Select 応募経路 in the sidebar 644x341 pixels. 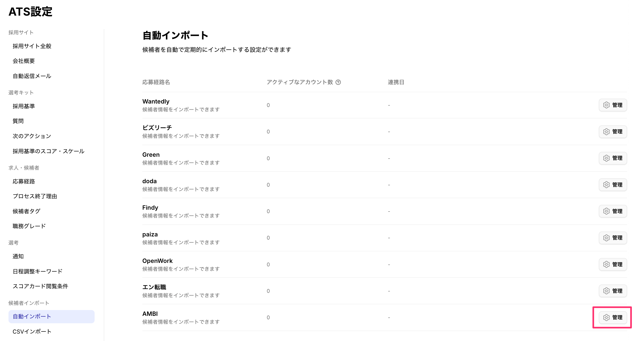coord(24,181)
